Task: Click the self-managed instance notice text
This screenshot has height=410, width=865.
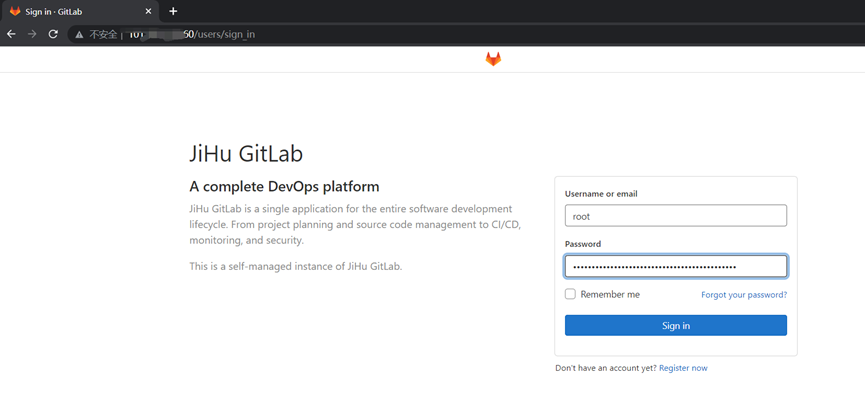Action: 296,266
